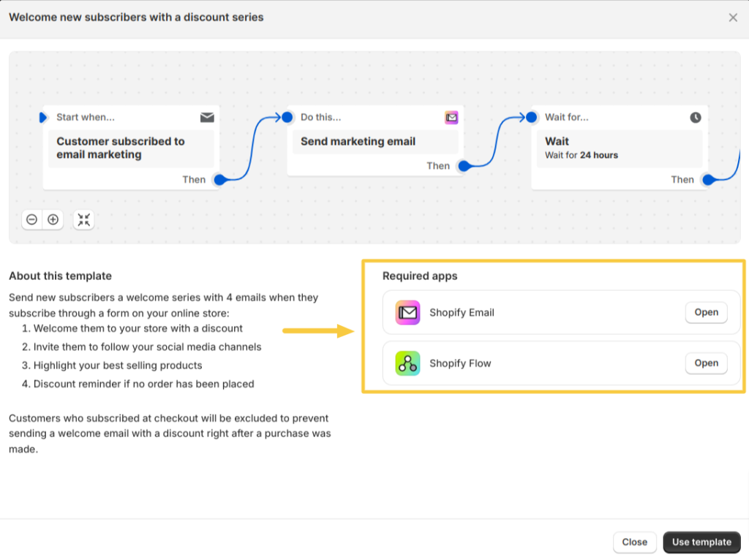Click the Shopify Email label
This screenshot has height=560, width=749.
pyautogui.click(x=462, y=313)
